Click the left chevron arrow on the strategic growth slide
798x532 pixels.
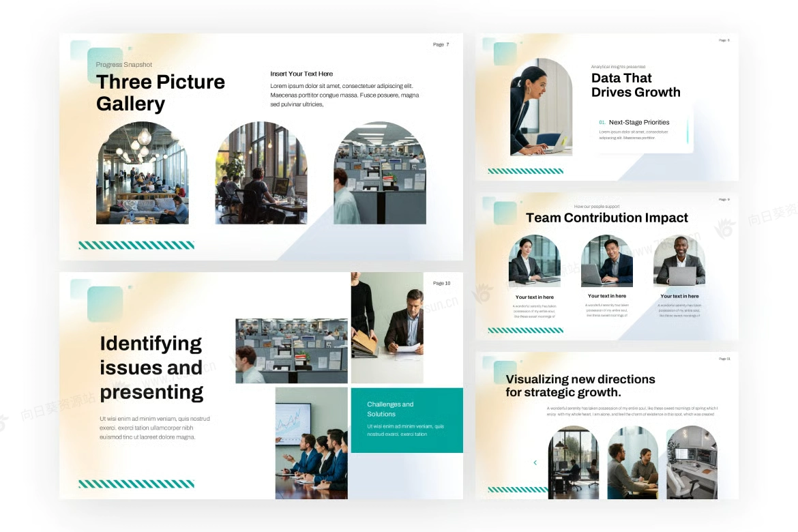click(535, 462)
